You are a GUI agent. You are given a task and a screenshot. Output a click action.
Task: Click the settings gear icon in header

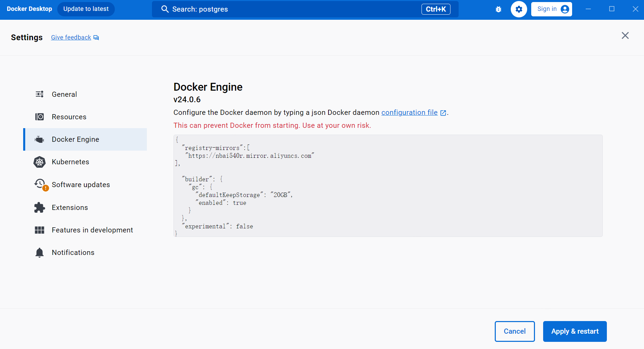coord(519,9)
